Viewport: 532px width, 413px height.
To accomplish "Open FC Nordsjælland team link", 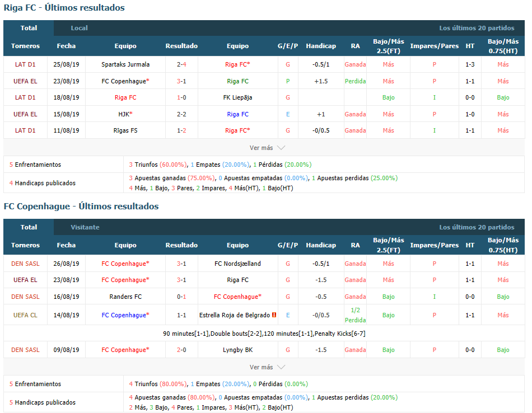I will 237,264.
